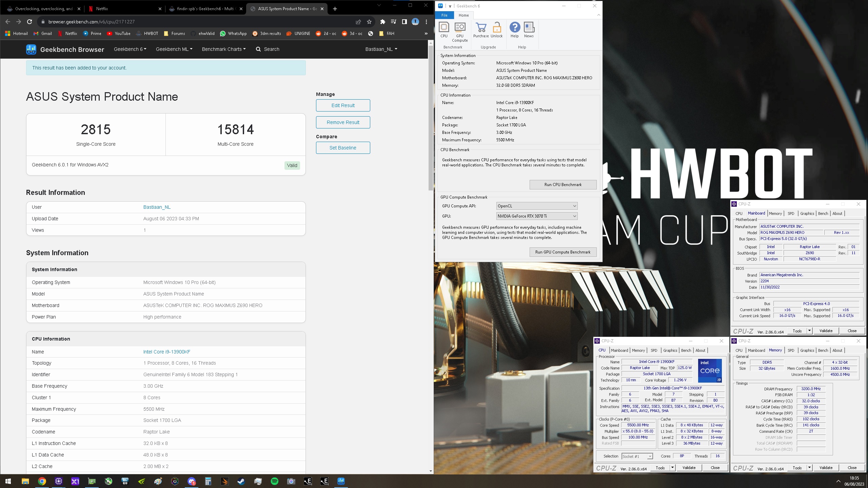
Task: Click the Geekbench 6 taskbar icon
Action: 341,481
